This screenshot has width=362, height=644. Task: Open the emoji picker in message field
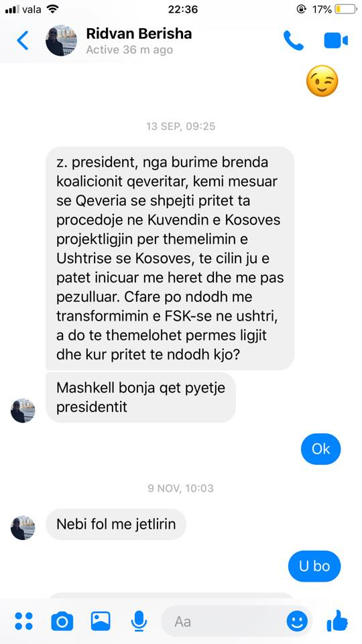click(x=297, y=621)
